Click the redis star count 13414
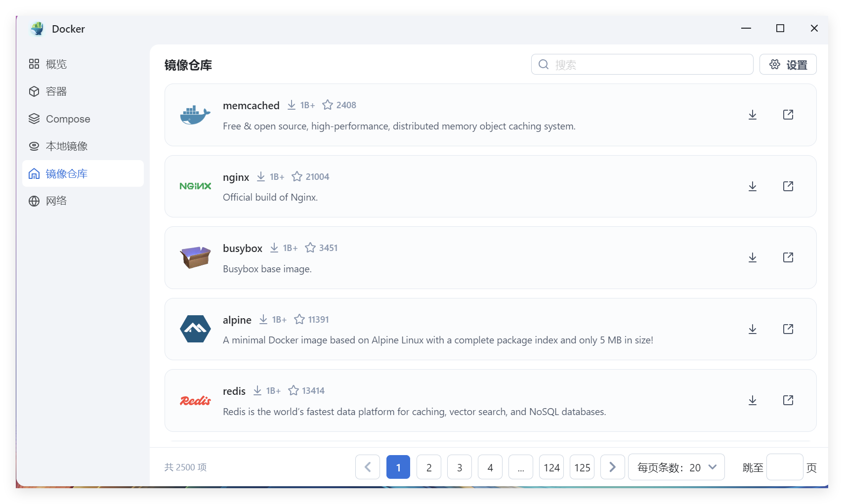 [x=313, y=391]
